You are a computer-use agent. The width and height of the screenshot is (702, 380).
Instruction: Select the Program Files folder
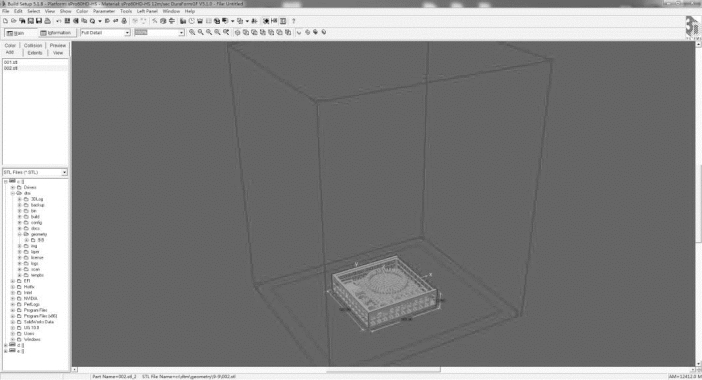[x=35, y=310]
